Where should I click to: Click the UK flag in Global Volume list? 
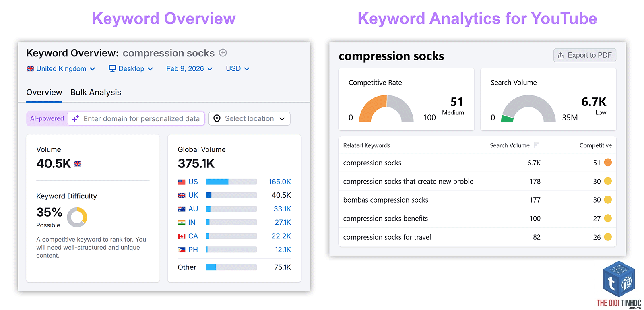pos(182,195)
